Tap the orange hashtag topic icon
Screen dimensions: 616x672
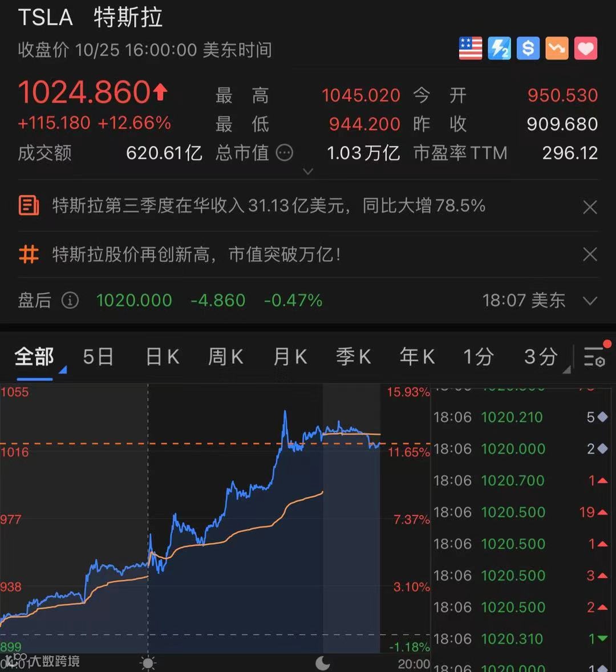click(x=29, y=254)
